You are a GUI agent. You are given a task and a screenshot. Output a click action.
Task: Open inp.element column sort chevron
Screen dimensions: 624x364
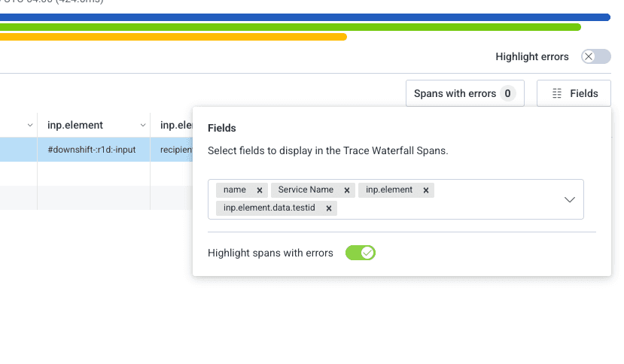[143, 125]
